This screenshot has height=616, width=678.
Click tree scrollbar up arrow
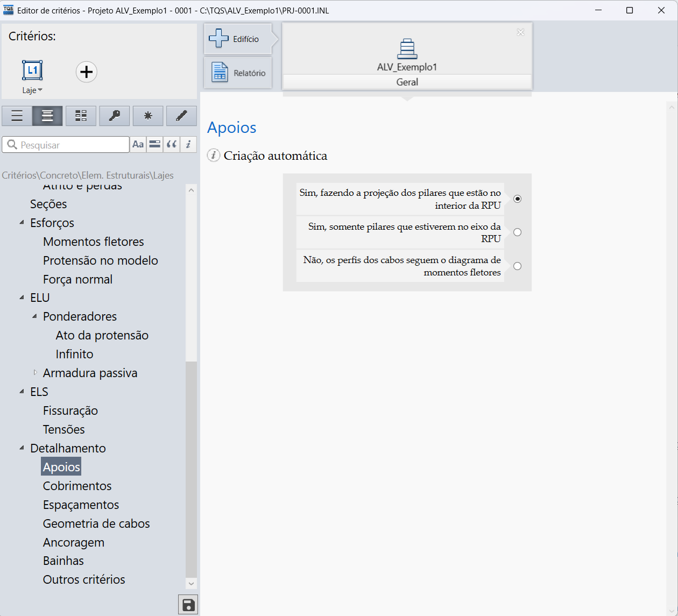[x=191, y=190]
